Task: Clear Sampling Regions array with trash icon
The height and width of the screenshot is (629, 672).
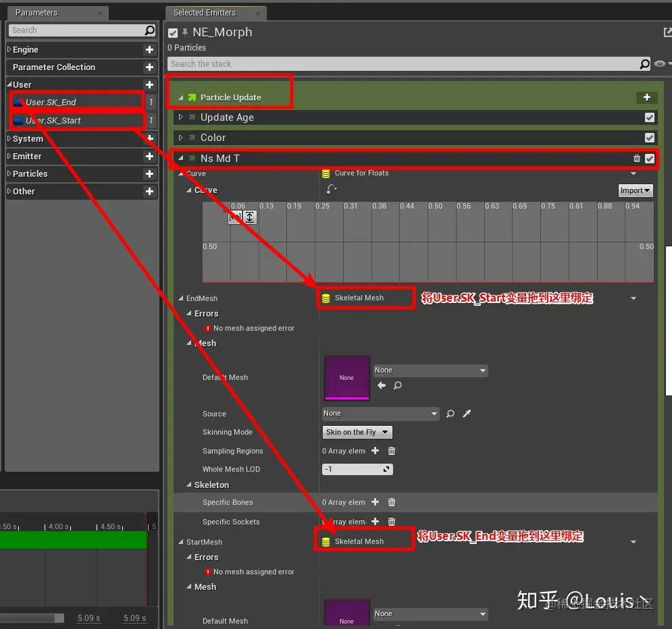Action: [391, 450]
